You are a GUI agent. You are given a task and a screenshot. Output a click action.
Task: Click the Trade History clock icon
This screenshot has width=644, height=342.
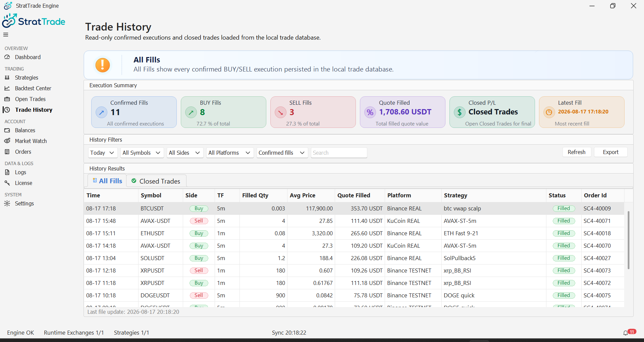click(7, 110)
